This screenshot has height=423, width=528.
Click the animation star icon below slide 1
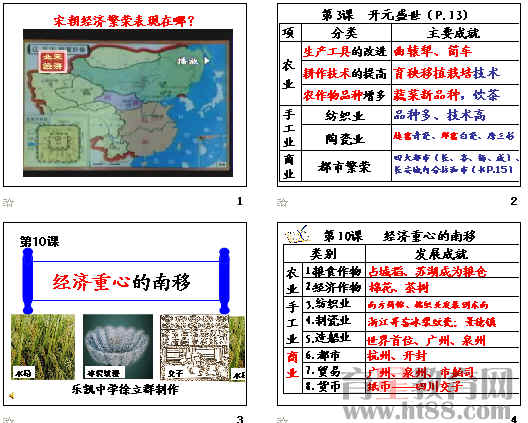8,202
